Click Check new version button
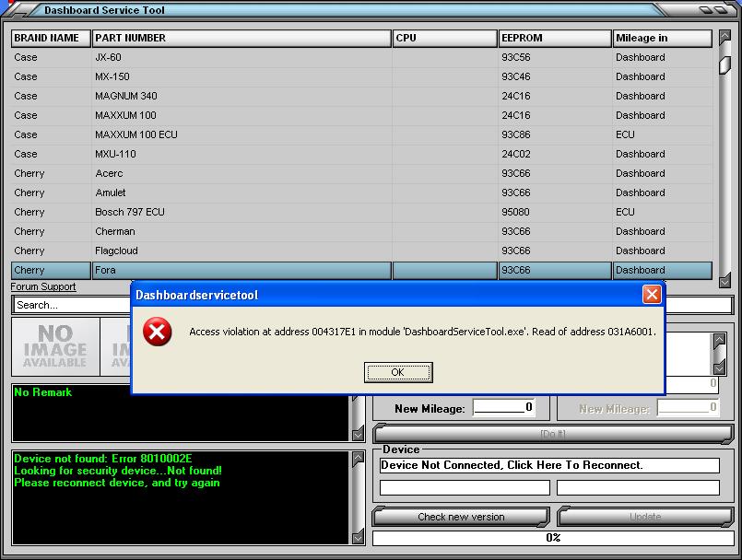This screenshot has width=742, height=560. pyautogui.click(x=461, y=517)
